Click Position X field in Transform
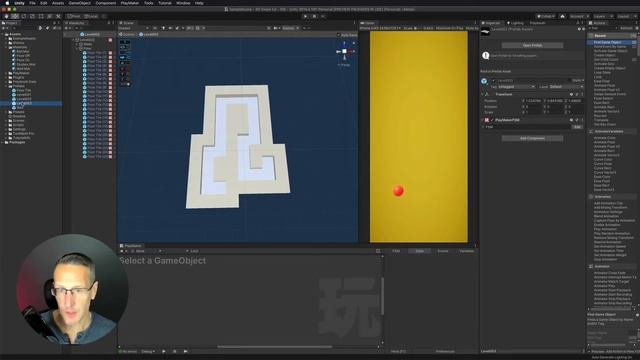 (x=533, y=101)
